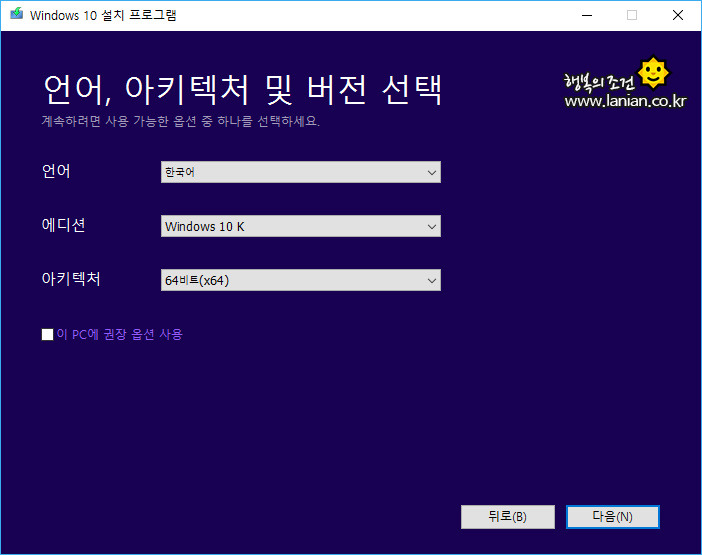Open the 아키텍처 dropdown showing 64비트(x64)
Image resolution: width=702 pixels, height=555 pixels.
[301, 280]
